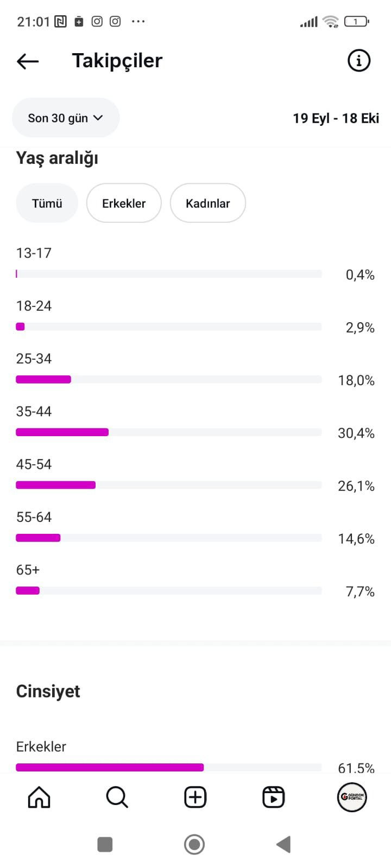The image size is (391, 868).
Task: Tap the create new post plus icon
Action: tap(195, 797)
